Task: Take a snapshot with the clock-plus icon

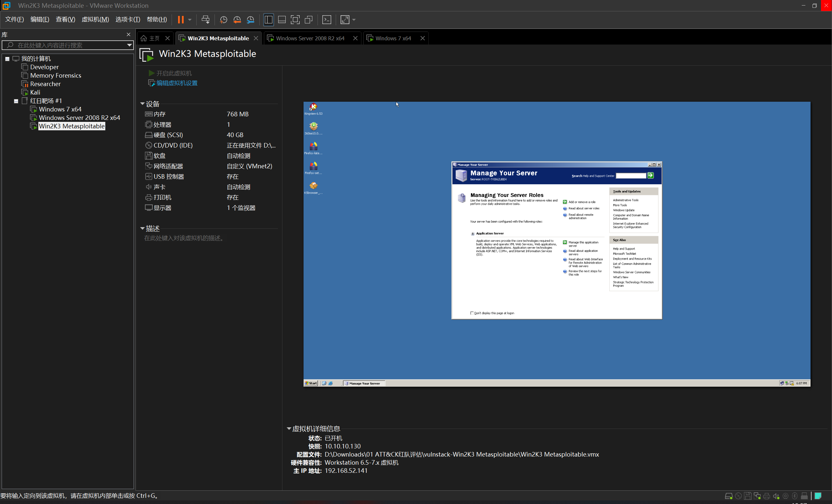Action: pyautogui.click(x=223, y=19)
